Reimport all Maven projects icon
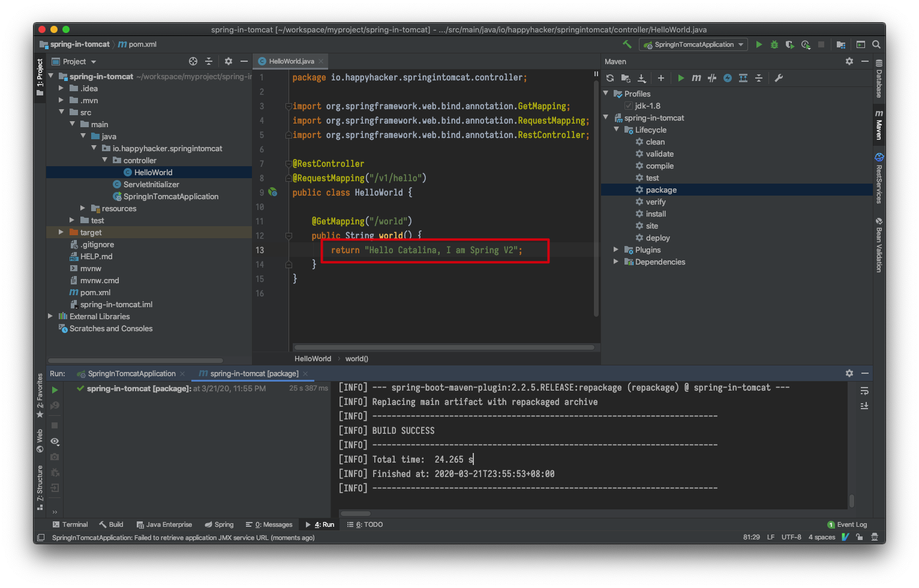The image size is (919, 588). [x=610, y=78]
